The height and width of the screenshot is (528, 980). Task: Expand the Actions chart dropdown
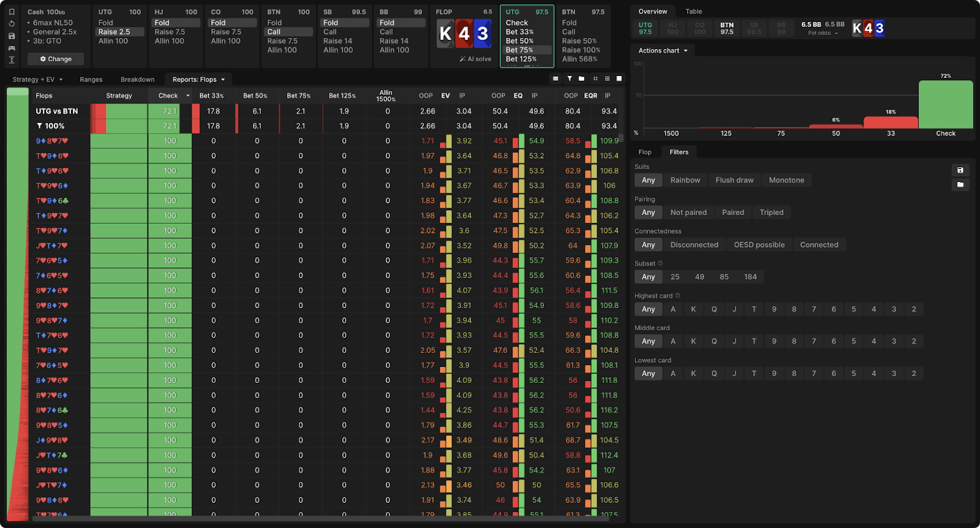pos(663,51)
